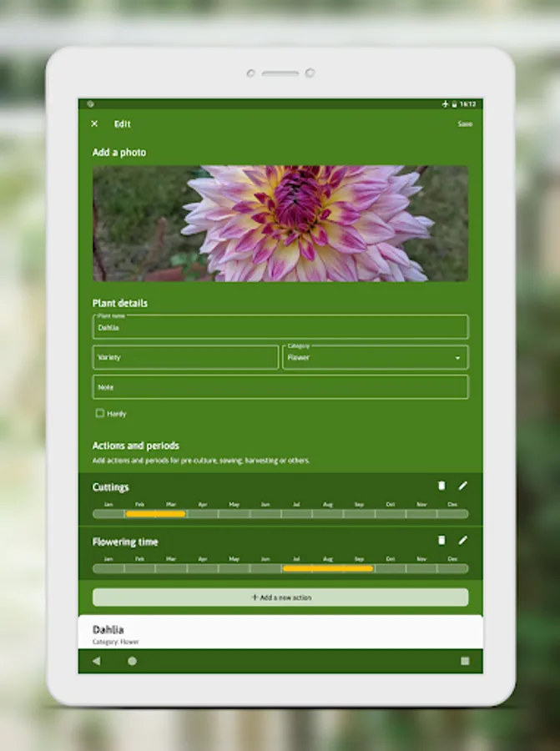Viewport: 560px width, 751px height.
Task: Click the Variety input field
Action: tap(185, 357)
